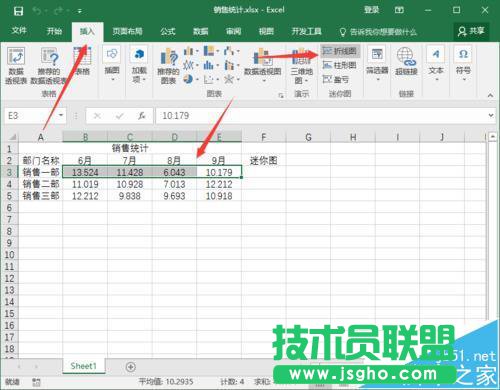Click the Save icon in the quick access toolbar

pos(18,11)
